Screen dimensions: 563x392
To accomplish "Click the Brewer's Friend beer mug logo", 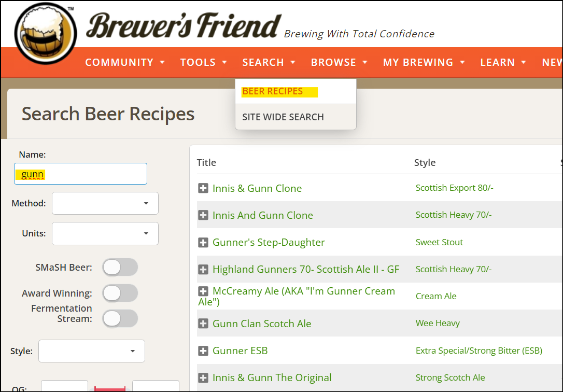I will point(46,33).
